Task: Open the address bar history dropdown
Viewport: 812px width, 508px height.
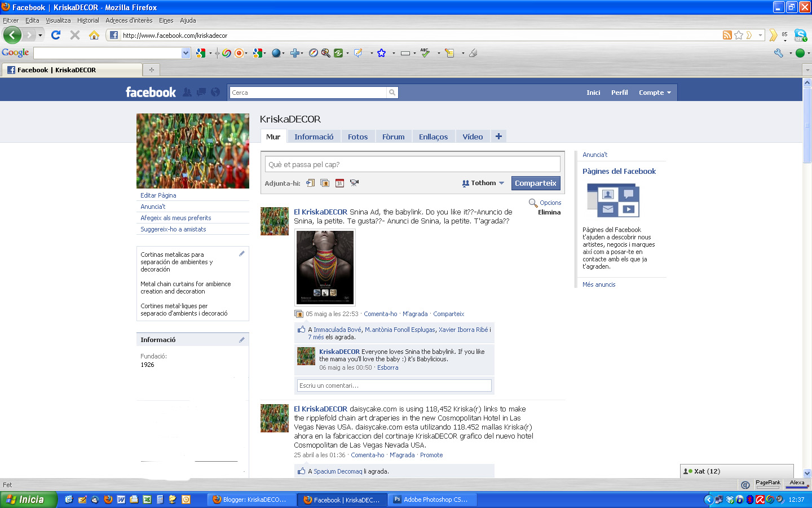Action: coord(760,35)
